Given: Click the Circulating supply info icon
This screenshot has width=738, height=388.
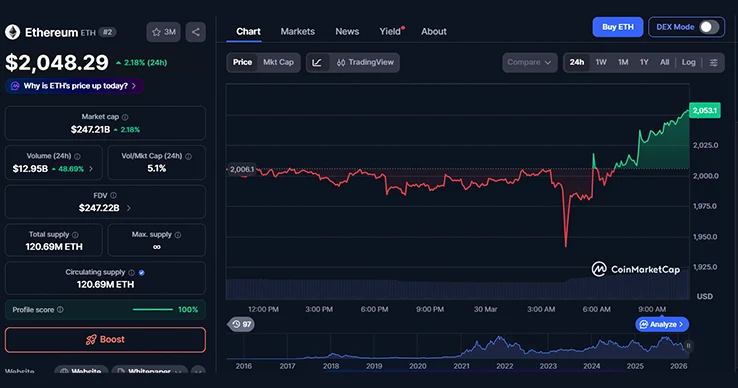Looking at the screenshot, I should coord(131,273).
